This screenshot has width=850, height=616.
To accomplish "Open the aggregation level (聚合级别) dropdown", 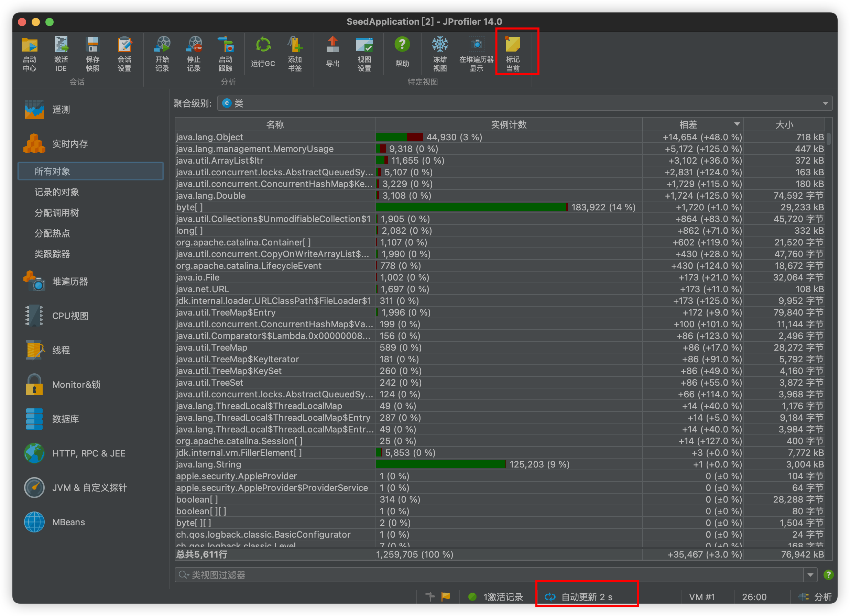I will click(x=525, y=103).
